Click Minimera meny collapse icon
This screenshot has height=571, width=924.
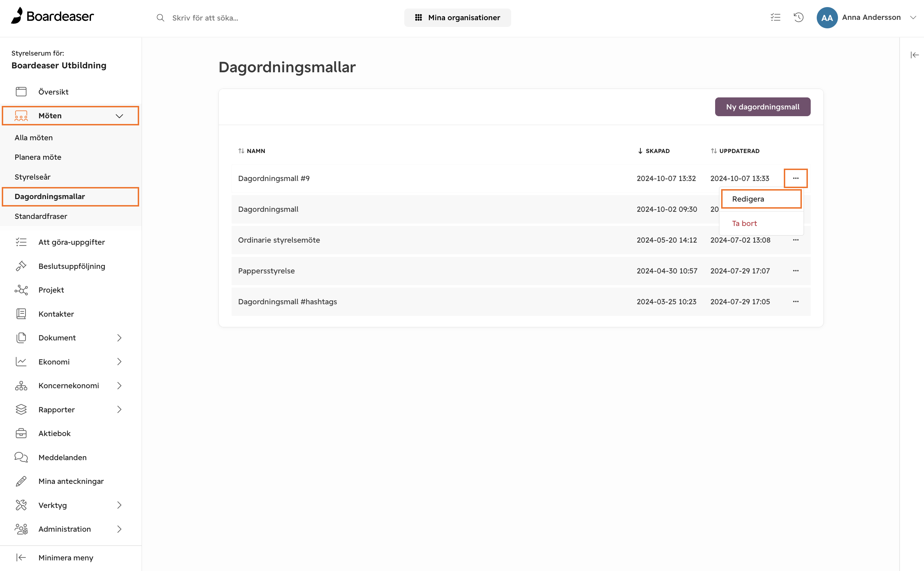(21, 558)
